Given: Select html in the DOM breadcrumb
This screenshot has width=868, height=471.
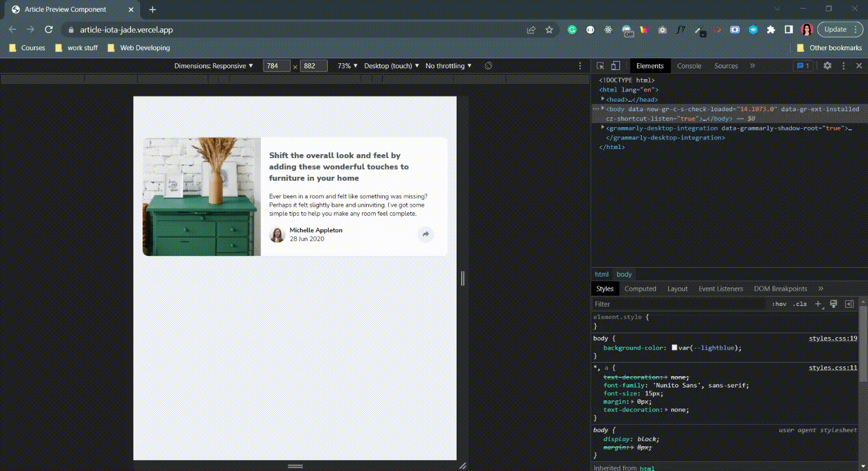Looking at the screenshot, I should 602,274.
